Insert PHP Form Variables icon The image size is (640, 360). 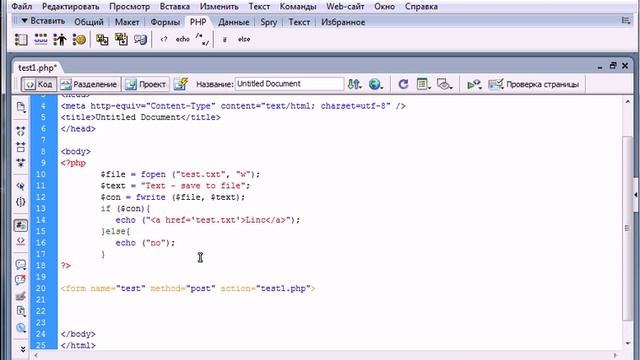[x=21, y=40]
